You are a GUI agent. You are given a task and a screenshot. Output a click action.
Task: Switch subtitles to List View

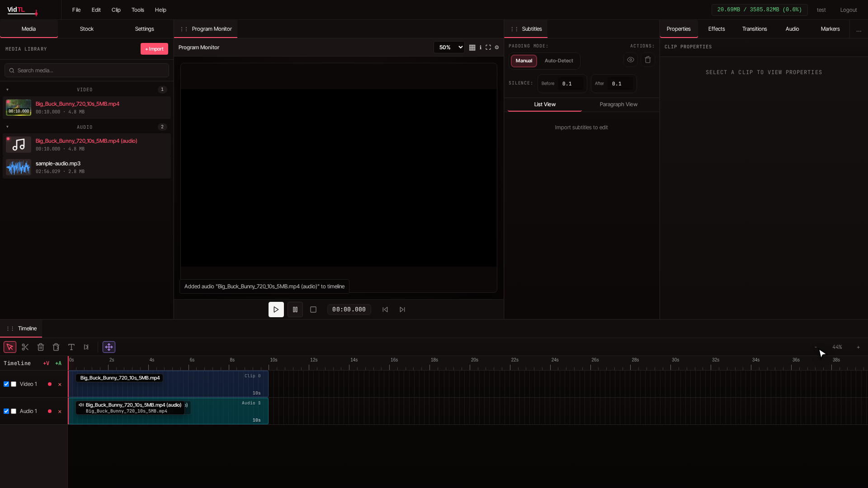545,104
